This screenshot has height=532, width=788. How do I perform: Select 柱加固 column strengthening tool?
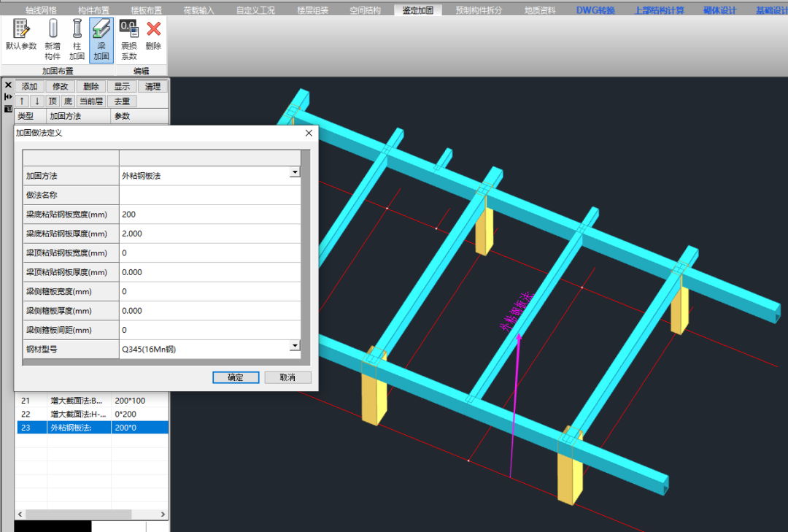(77, 39)
